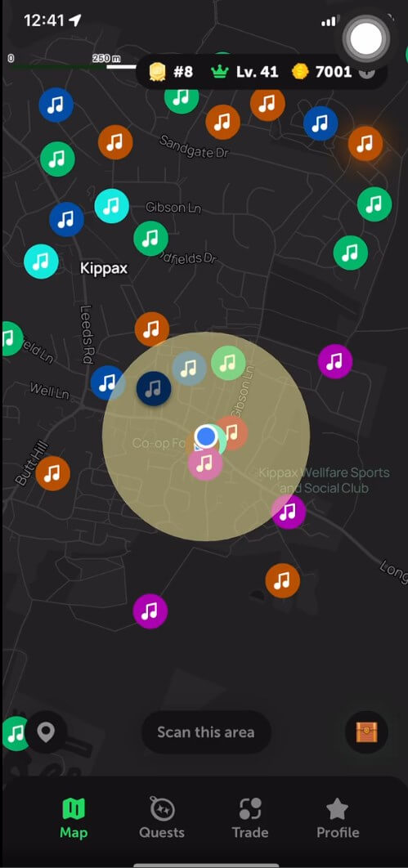Tap the orange music note above Sandgate Dr
408x868 pixels.
[223, 122]
